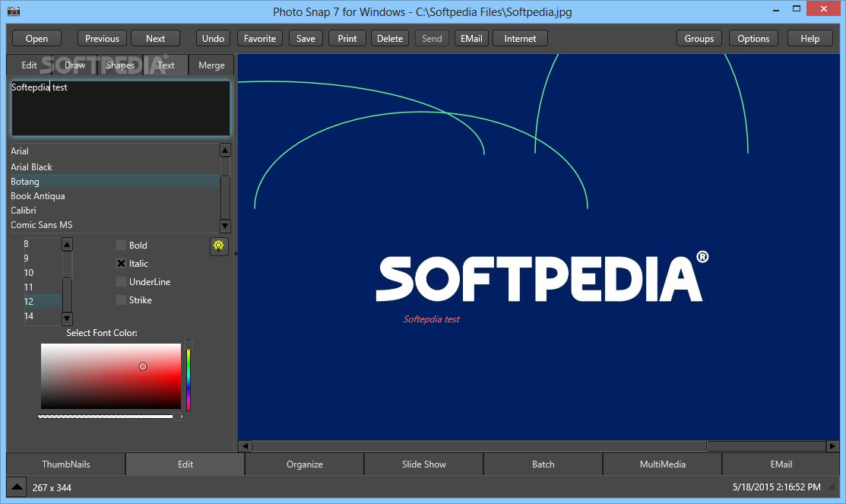Select font size 11
The image size is (846, 504).
click(x=42, y=287)
